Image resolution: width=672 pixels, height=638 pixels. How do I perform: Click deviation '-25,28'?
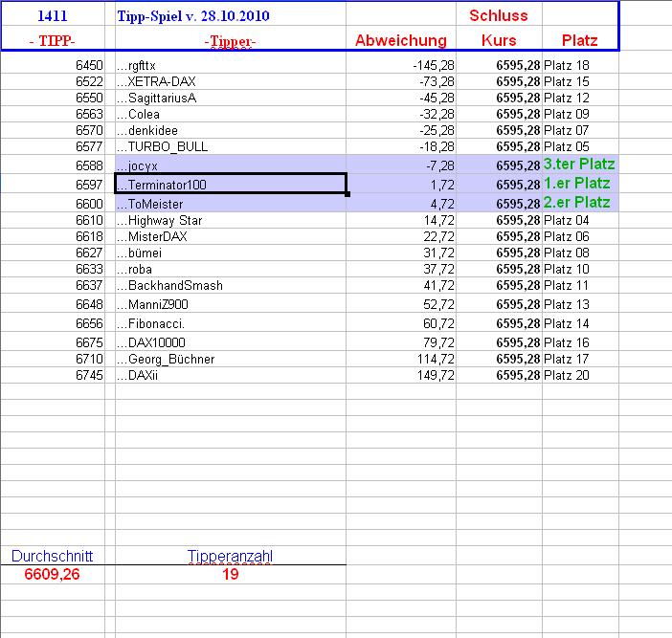pyautogui.click(x=437, y=130)
